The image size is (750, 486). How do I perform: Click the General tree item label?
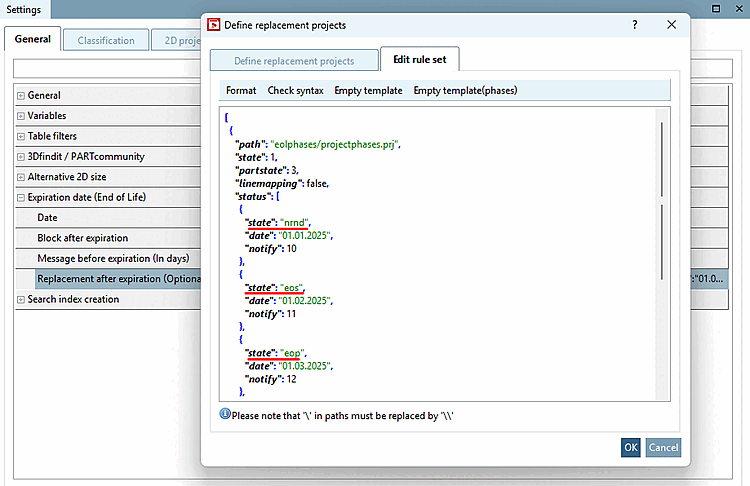[x=44, y=95]
